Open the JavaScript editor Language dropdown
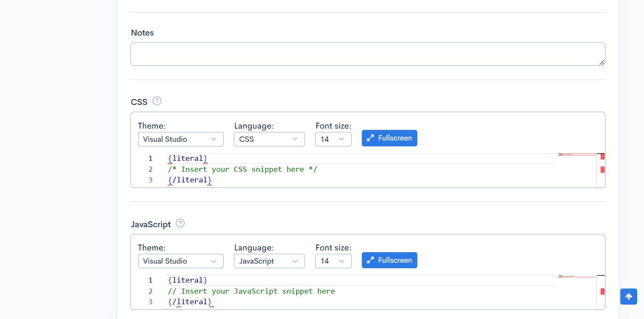The image size is (644, 319). pos(269,261)
